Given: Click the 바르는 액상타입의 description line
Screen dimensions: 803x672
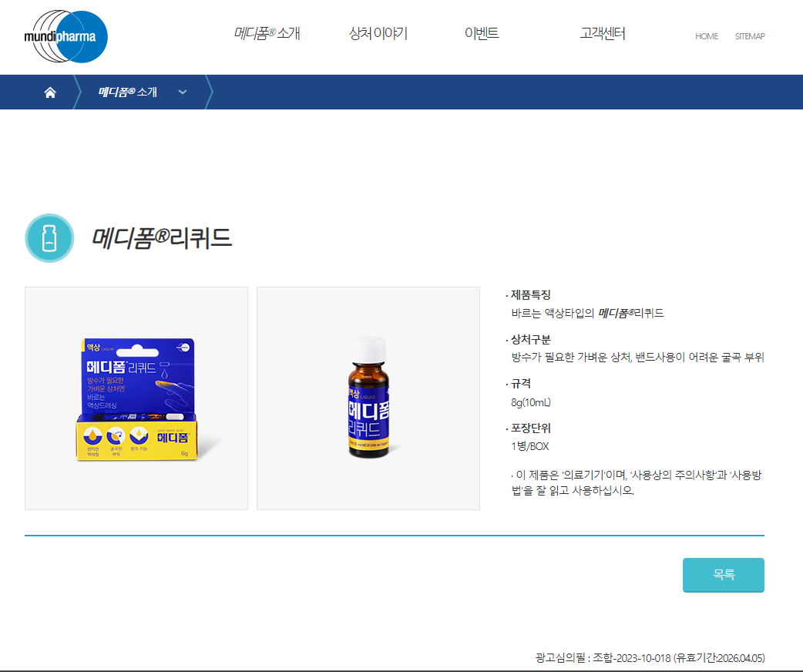Looking at the screenshot, I should click(x=587, y=313).
